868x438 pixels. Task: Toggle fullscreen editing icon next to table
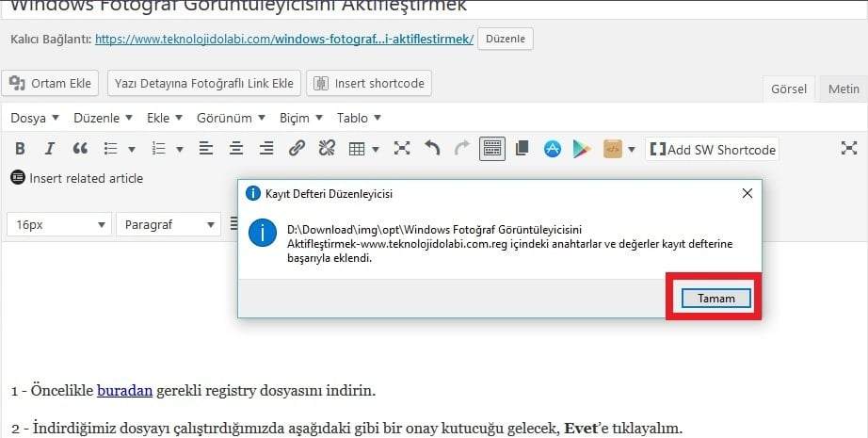(402, 148)
